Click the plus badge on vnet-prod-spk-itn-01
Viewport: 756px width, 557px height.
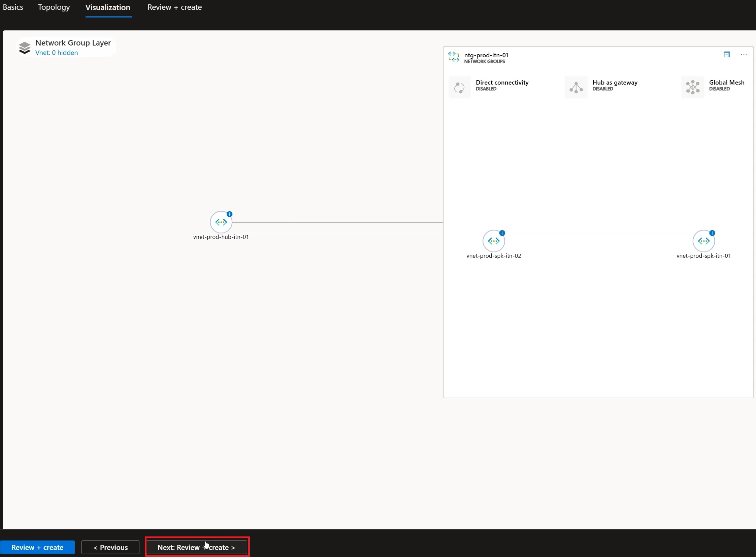click(712, 233)
